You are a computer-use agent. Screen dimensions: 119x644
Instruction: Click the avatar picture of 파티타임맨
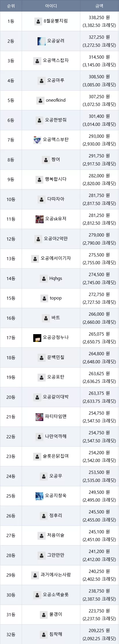coord(40,417)
